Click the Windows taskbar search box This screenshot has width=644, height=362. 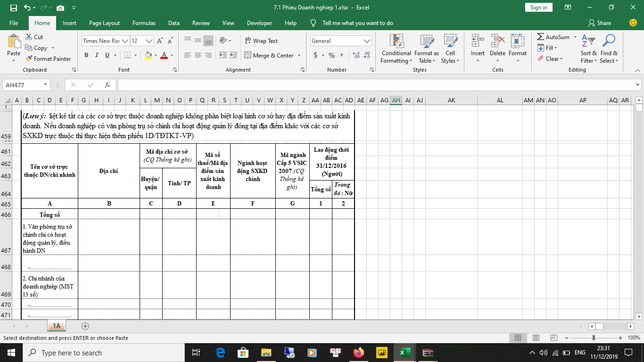tap(105, 353)
